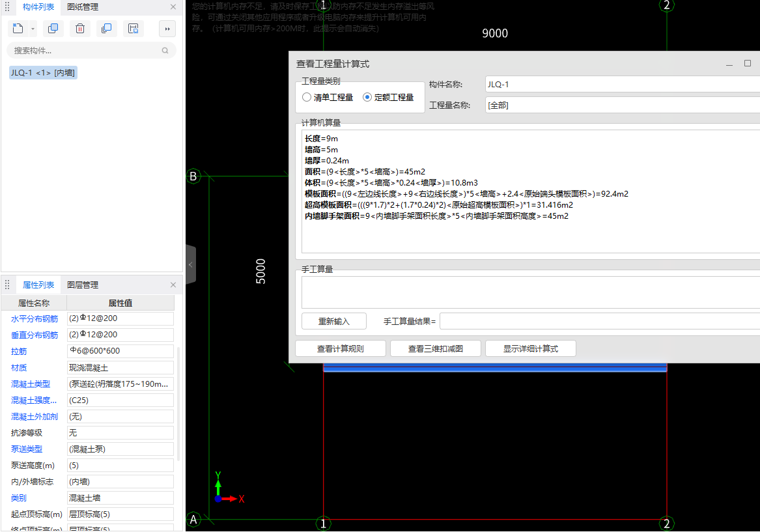The width and height of the screenshot is (760, 532).
Task: Click the 类别 value 混凝土墙
Action: pyautogui.click(x=120, y=497)
